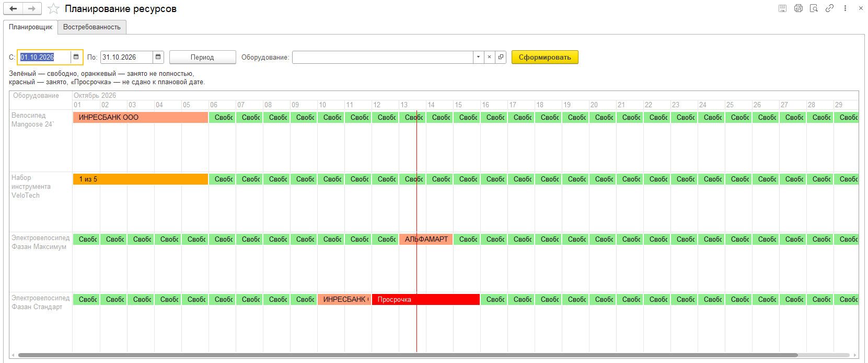Select the orange '1 из 5' bar

(141, 179)
